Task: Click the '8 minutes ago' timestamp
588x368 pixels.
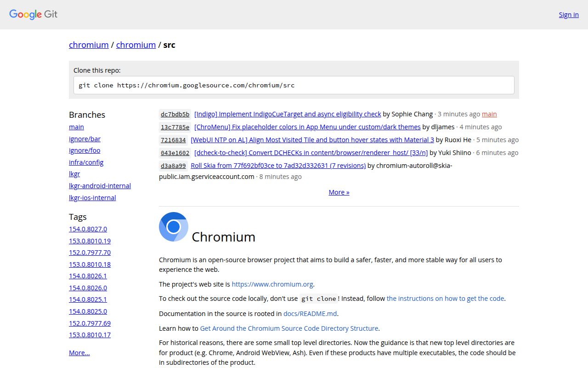Action: (x=280, y=177)
